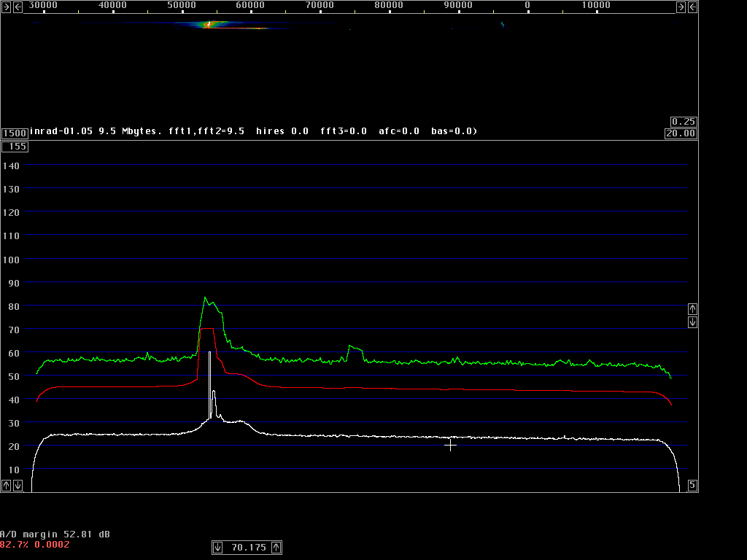The width and height of the screenshot is (747, 560).
Task: Click the A/D margin 52.81 dB readout
Action: tap(55, 534)
